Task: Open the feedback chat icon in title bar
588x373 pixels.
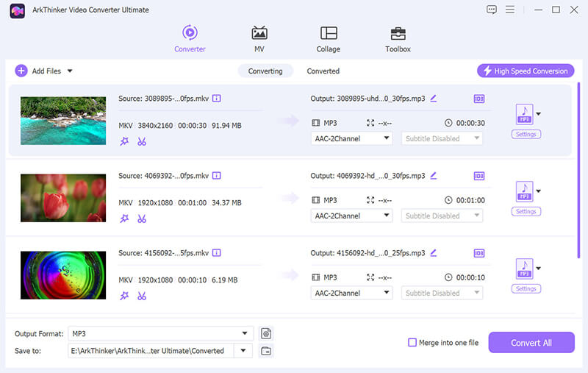Action: 491,10
